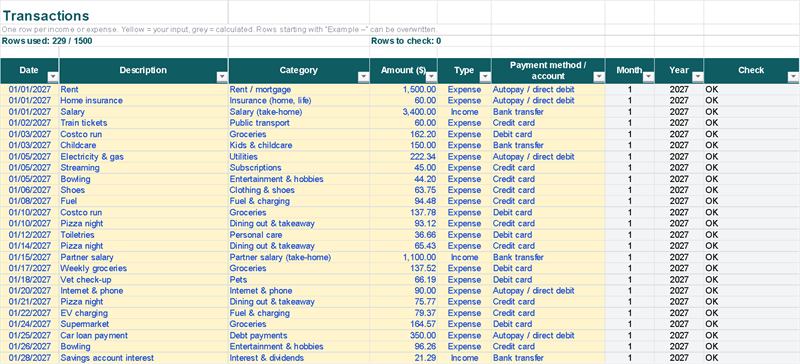
Task: Select the 01/02/2027 date cell
Action: 30,123
